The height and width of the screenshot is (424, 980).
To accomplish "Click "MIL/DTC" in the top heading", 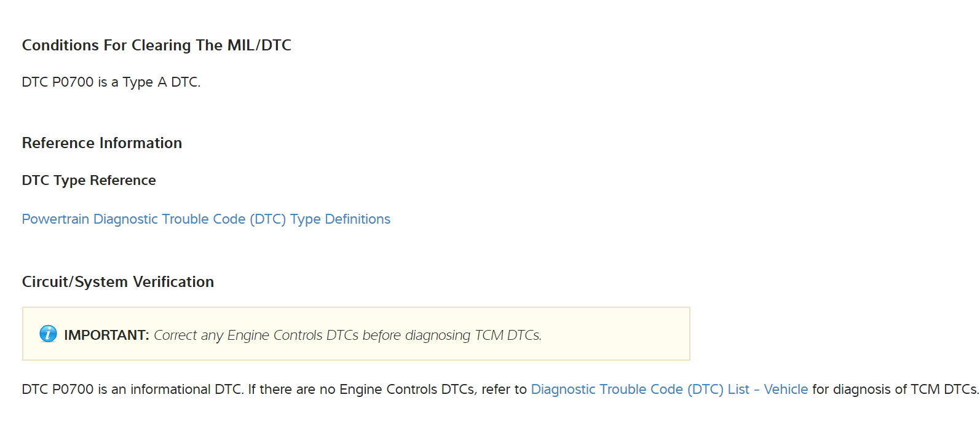I will point(259,45).
